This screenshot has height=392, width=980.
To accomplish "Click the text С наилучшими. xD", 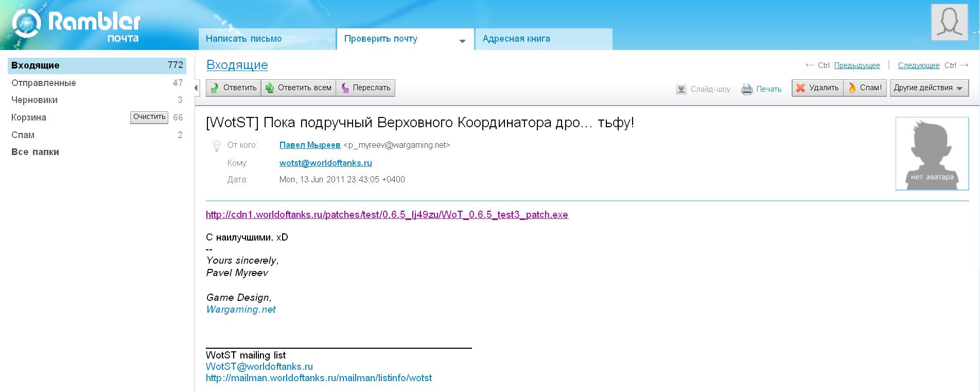I will coord(247,237).
